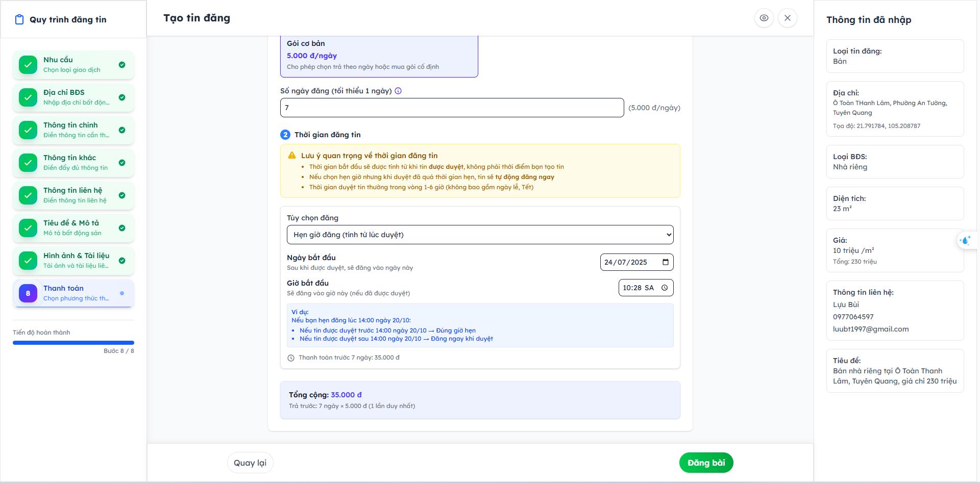Click Hình ảnh & Tài liệu step title
Viewport: 980px width, 483px height.
pyautogui.click(x=77, y=256)
